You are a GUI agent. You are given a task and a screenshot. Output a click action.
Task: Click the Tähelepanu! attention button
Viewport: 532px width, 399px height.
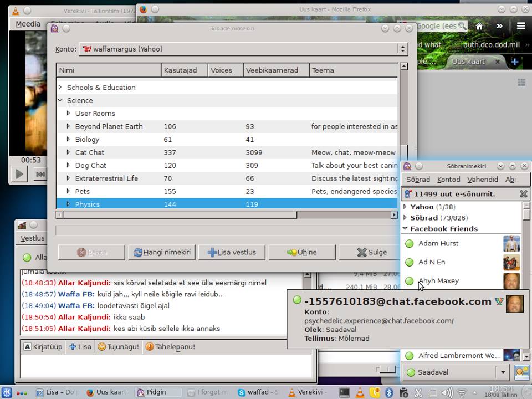tap(170, 347)
